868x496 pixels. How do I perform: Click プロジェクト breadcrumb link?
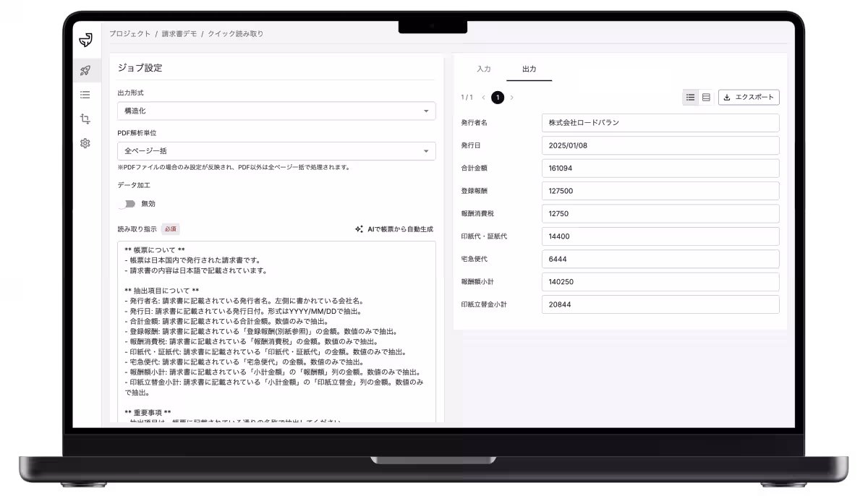130,34
